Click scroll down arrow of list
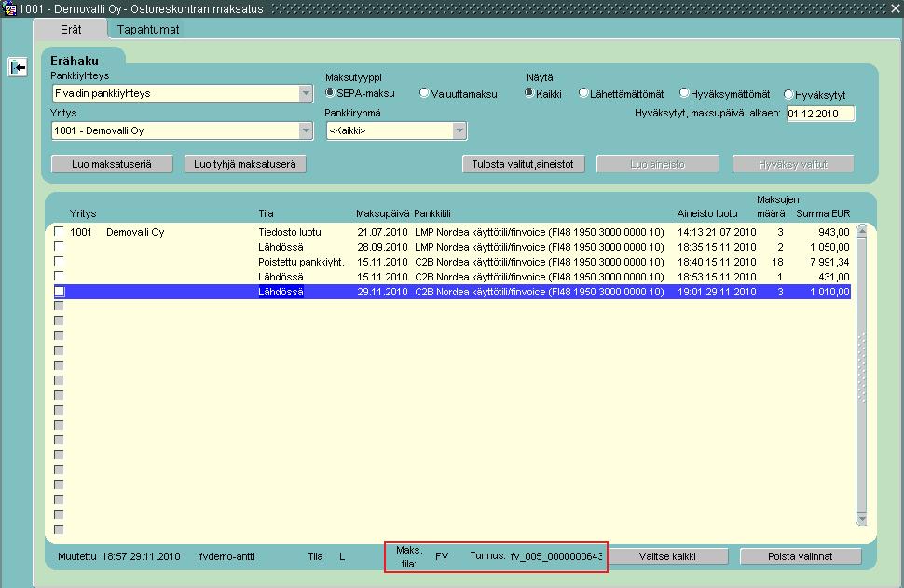Screen dimensions: 904x588 [862, 519]
